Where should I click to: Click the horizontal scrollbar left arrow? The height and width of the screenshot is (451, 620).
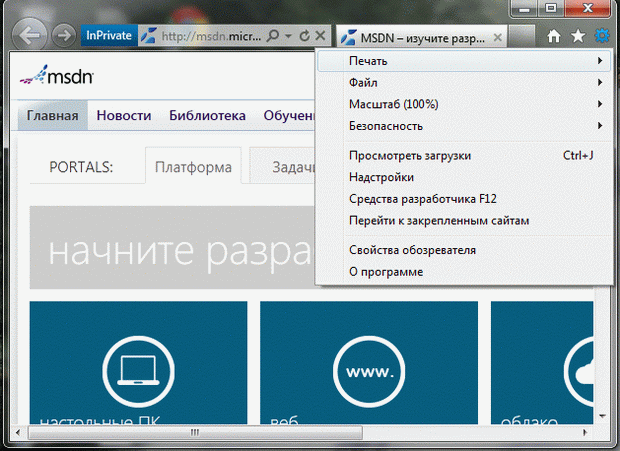tap(18, 432)
